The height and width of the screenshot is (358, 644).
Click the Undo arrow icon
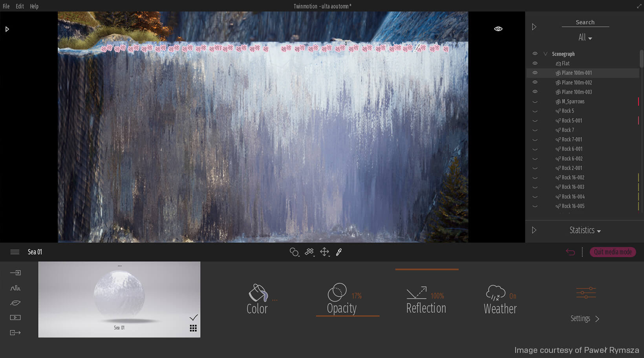[x=570, y=252]
